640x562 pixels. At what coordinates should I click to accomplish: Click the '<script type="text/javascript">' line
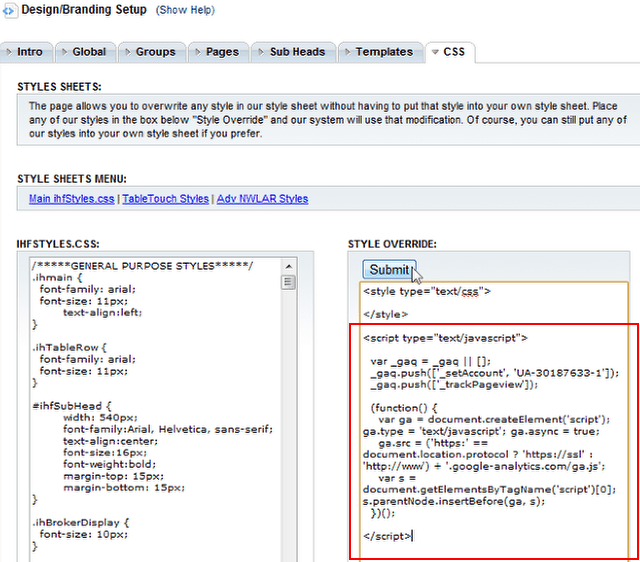point(445,338)
